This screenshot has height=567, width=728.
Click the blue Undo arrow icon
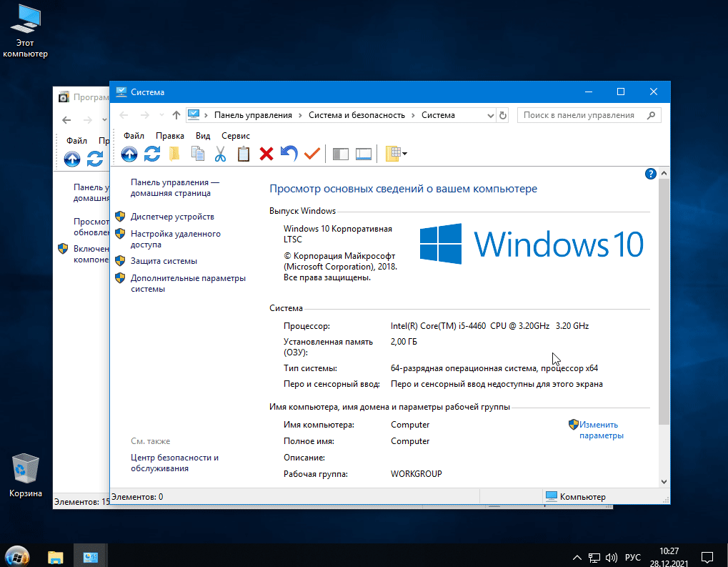pos(289,154)
